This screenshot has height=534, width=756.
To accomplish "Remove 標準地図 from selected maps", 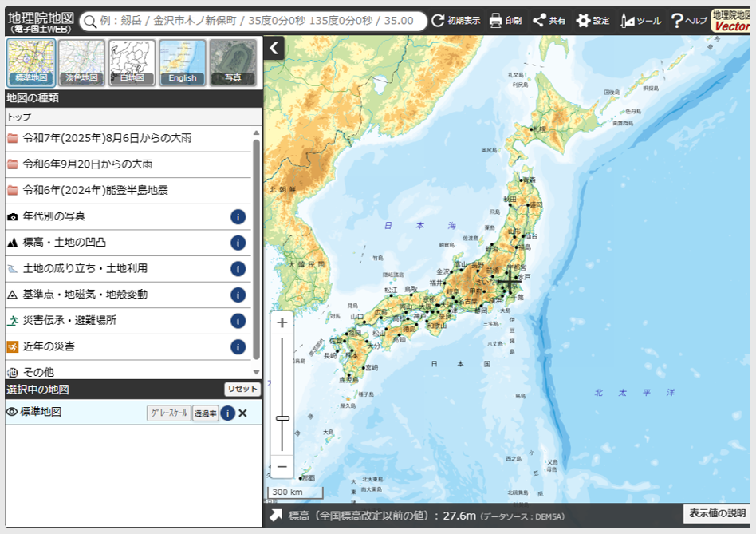I will click(242, 413).
